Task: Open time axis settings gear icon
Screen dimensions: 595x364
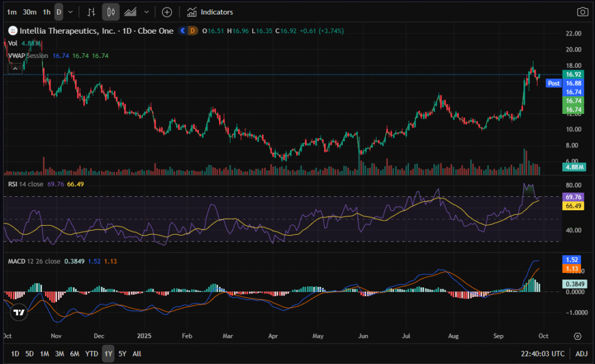Action: point(577,336)
